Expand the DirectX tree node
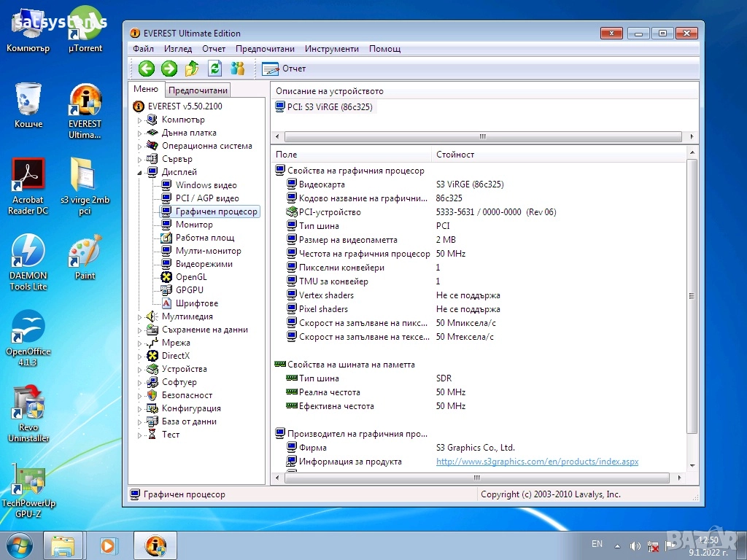This screenshot has height=560, width=747. pos(139,357)
